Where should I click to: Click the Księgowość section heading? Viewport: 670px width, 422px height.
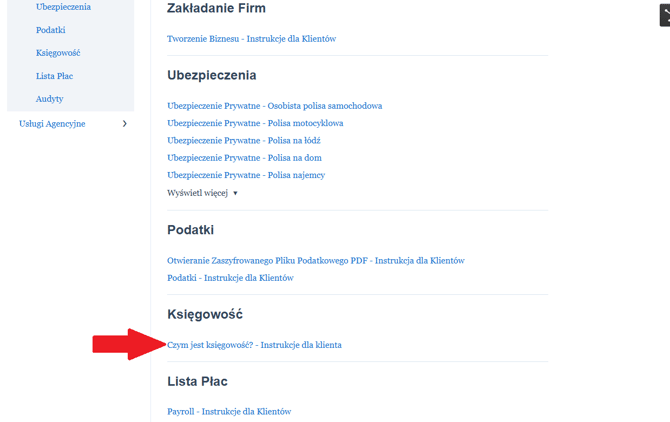(205, 314)
